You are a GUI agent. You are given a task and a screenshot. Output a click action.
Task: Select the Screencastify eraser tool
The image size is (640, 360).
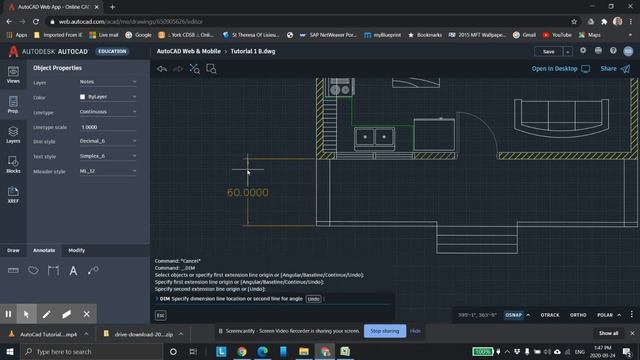[67, 314]
